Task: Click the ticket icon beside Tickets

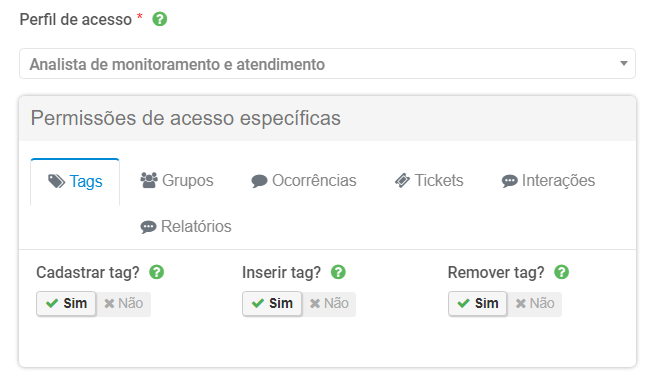Action: point(402,180)
